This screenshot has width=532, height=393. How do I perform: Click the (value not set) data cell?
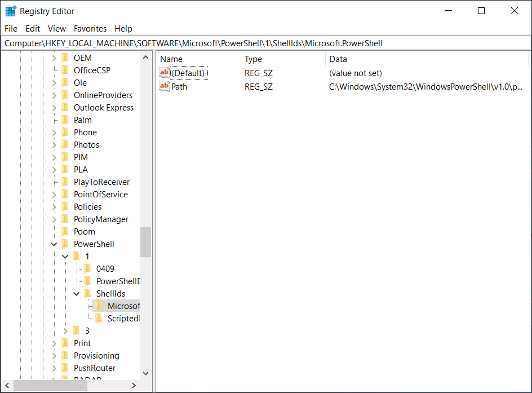(355, 73)
